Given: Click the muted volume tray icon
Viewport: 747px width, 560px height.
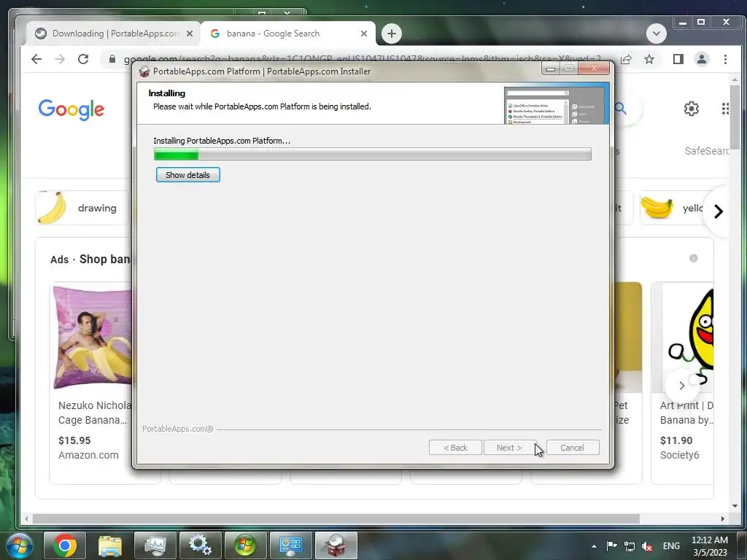Looking at the screenshot, I should [647, 547].
